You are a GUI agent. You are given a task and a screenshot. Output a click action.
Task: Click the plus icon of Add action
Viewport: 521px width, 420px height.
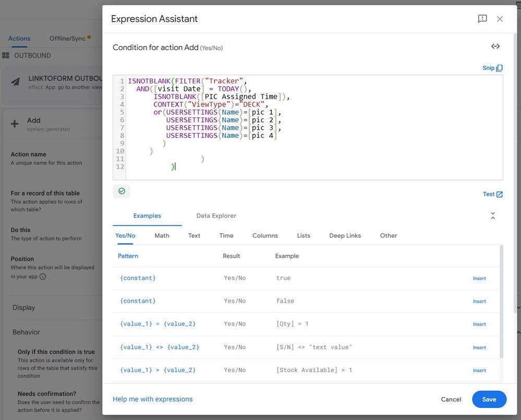click(x=15, y=124)
